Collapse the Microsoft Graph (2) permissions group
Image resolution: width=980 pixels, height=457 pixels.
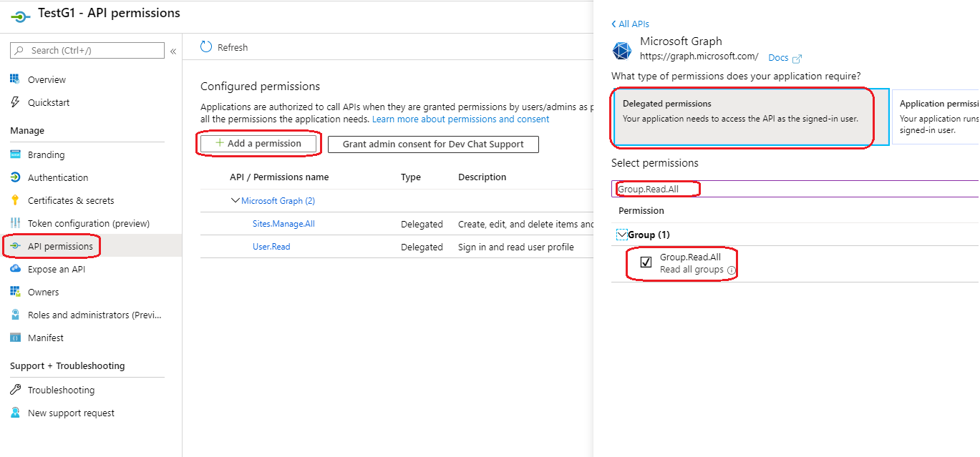pyautogui.click(x=236, y=200)
